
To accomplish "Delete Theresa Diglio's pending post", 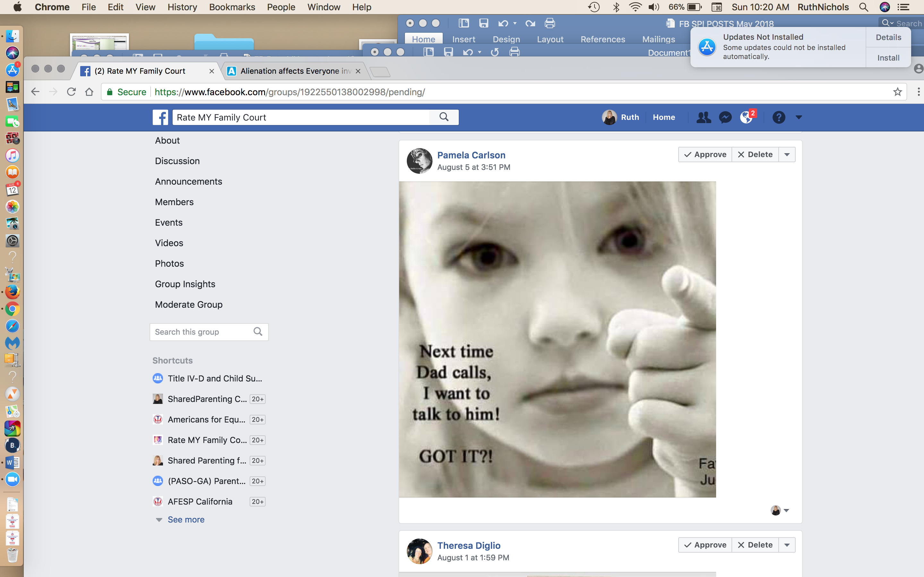I will click(755, 545).
